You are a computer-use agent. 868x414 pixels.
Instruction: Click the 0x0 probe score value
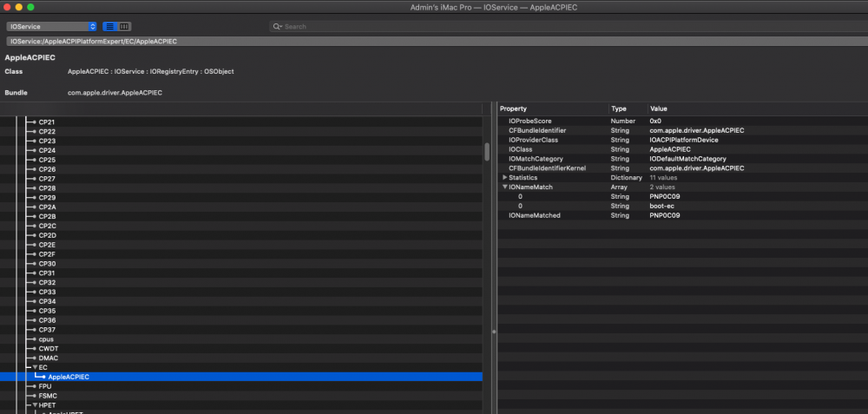(x=654, y=121)
